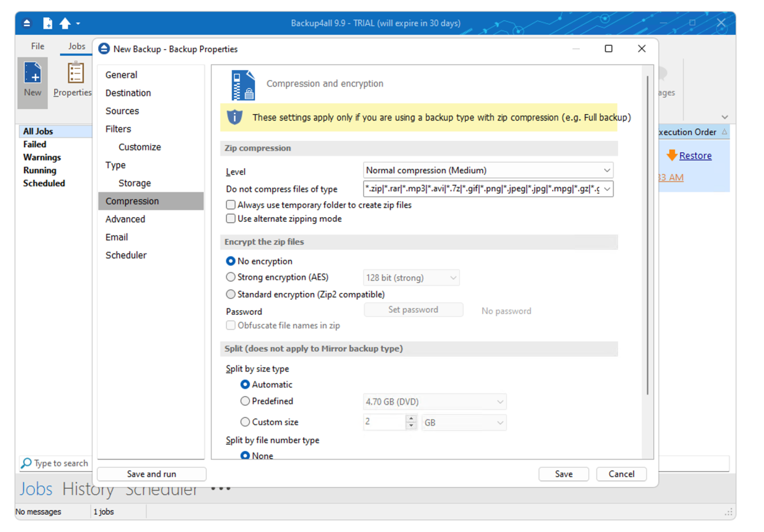
Task: Click the dialog vertical scrollbar
Action: (x=647, y=236)
